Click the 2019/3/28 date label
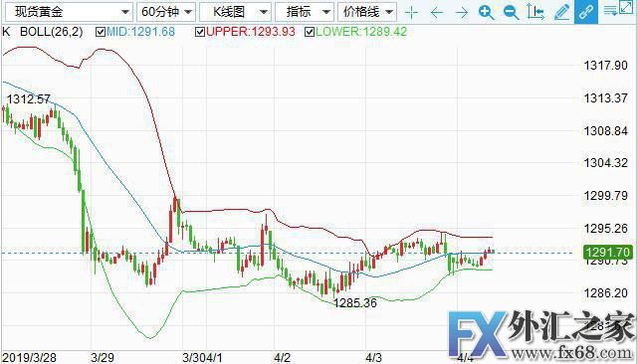The width and height of the screenshot is (637, 364). point(29,358)
